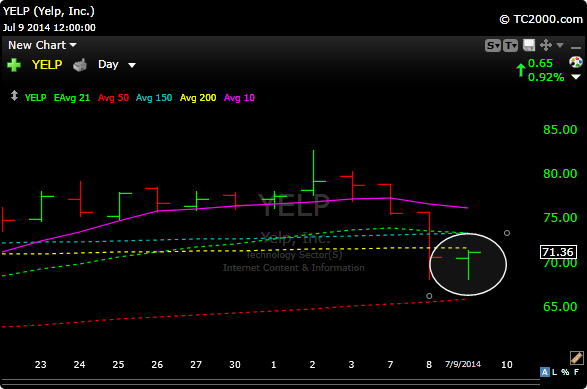The width and height of the screenshot is (587, 389).
Task: Open the New Chart dropdown menu
Action: (x=42, y=45)
